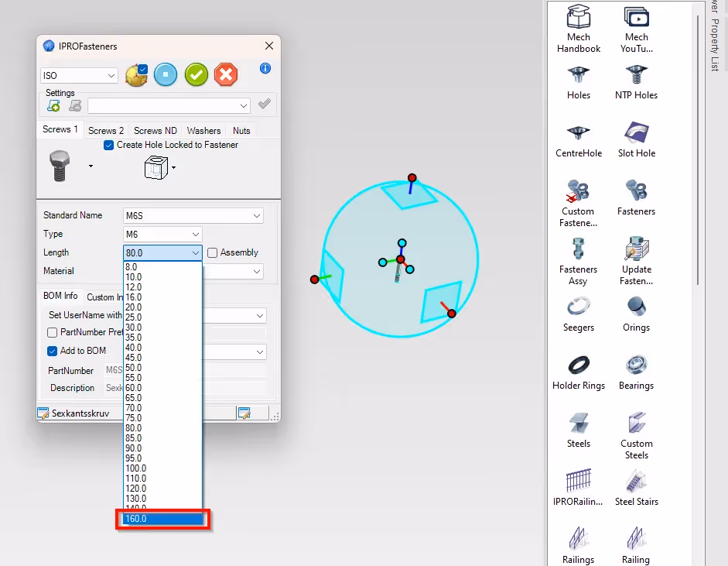The image size is (728, 566).
Task: Expand the screw type arrow next to bolt
Action: click(91, 166)
